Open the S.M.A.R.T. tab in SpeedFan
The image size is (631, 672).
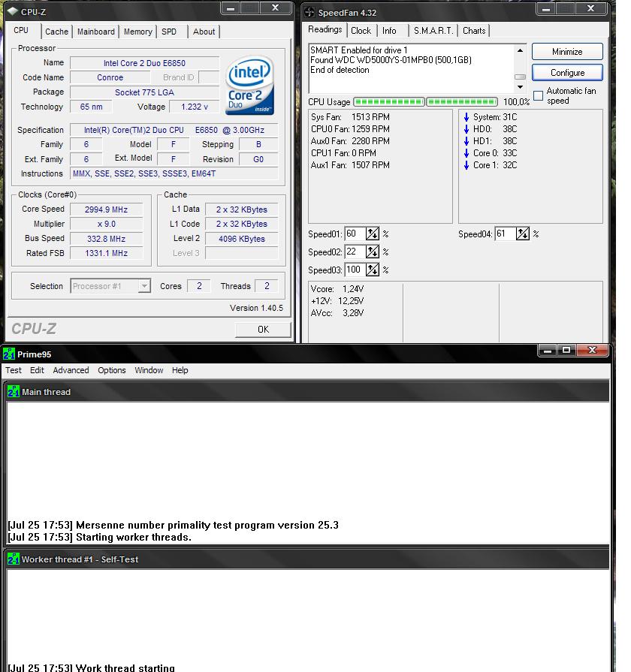433,31
